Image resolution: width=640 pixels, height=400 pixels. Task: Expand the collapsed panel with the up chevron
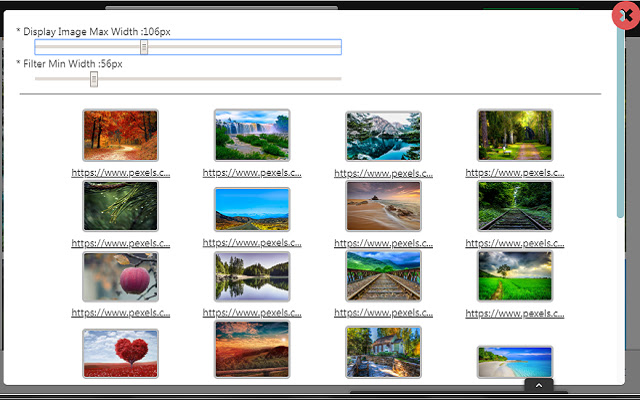coord(538,384)
